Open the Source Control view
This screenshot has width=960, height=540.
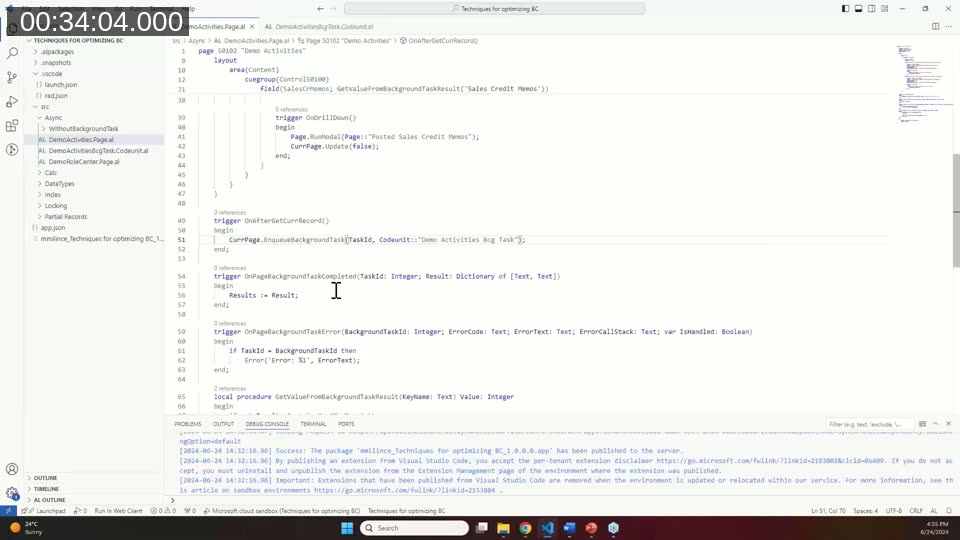[12, 77]
